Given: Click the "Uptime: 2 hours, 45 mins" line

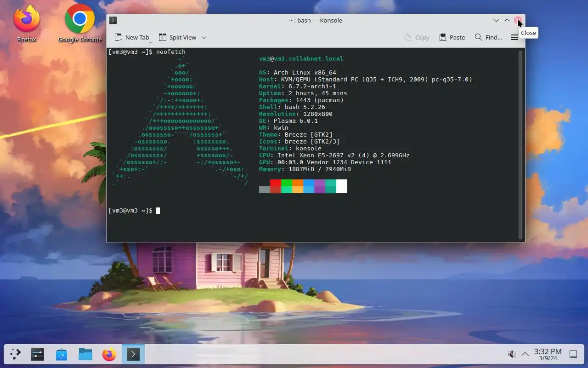Looking at the screenshot, I should (x=303, y=93).
